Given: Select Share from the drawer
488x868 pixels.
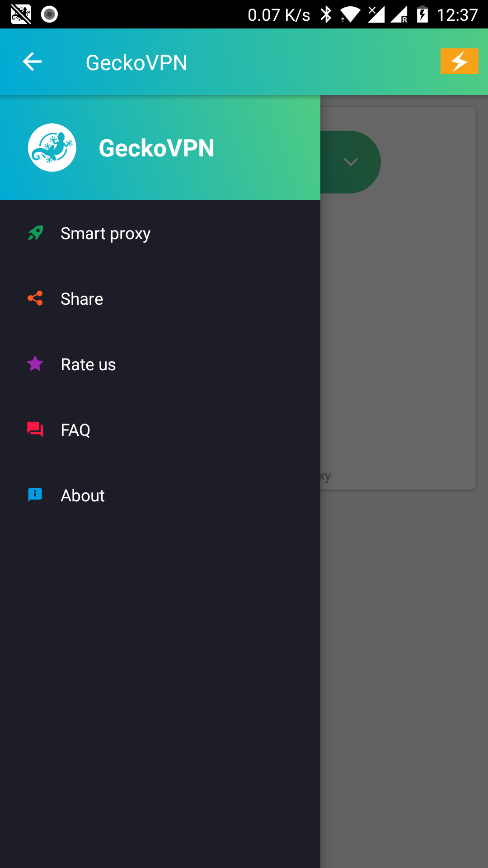Looking at the screenshot, I should (82, 299).
